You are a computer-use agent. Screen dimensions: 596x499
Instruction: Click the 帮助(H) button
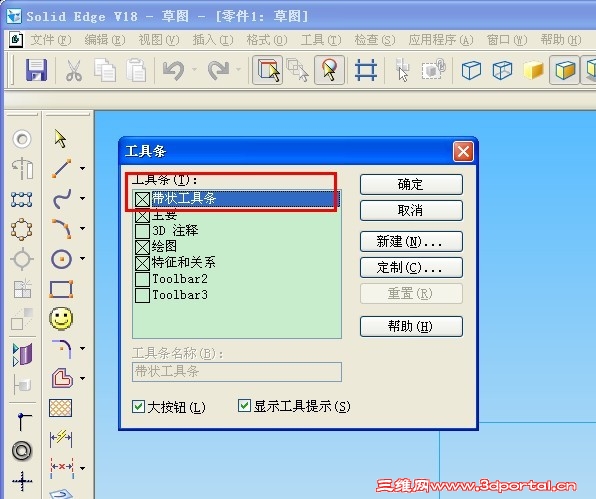(x=411, y=326)
